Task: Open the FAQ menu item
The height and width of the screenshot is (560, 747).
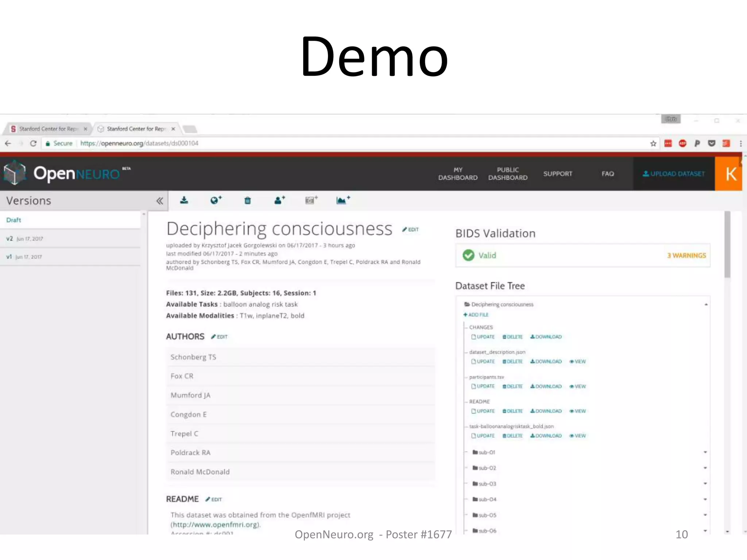Action: pyautogui.click(x=608, y=174)
